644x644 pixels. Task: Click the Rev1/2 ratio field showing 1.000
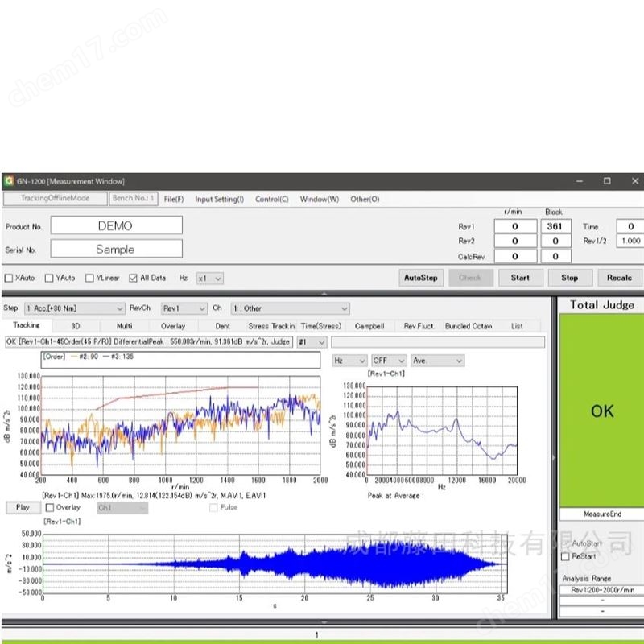coord(630,241)
